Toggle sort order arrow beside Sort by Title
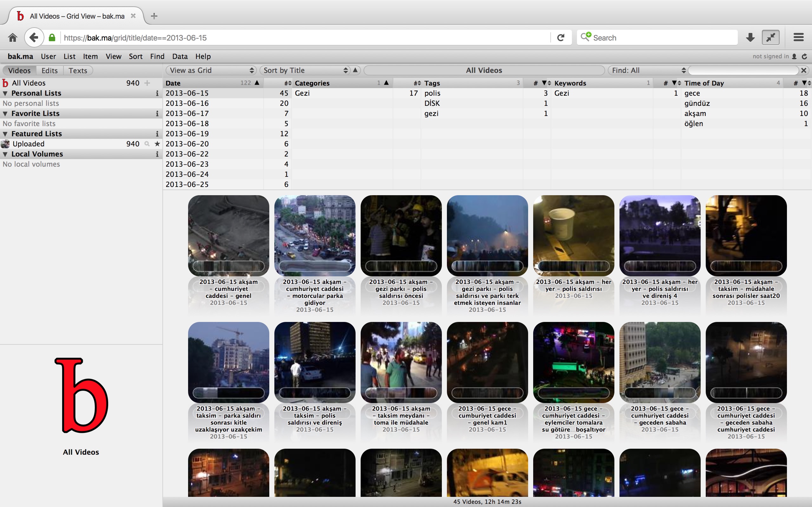This screenshot has width=812, height=507. (x=355, y=70)
